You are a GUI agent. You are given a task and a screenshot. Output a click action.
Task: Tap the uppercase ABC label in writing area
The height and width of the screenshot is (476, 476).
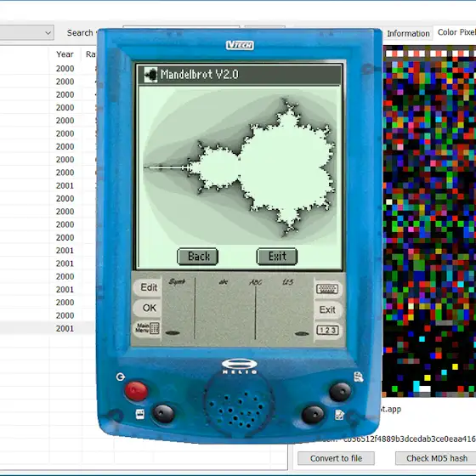coord(255,282)
